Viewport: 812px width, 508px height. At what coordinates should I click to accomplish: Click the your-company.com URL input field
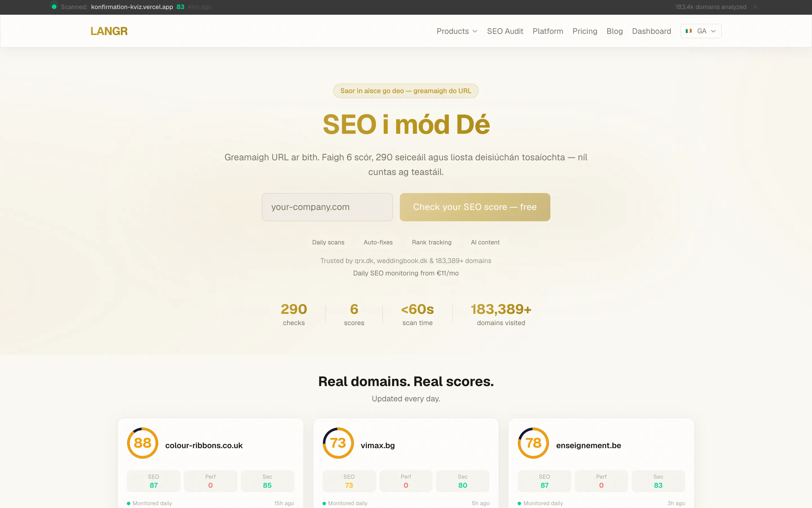(x=327, y=207)
